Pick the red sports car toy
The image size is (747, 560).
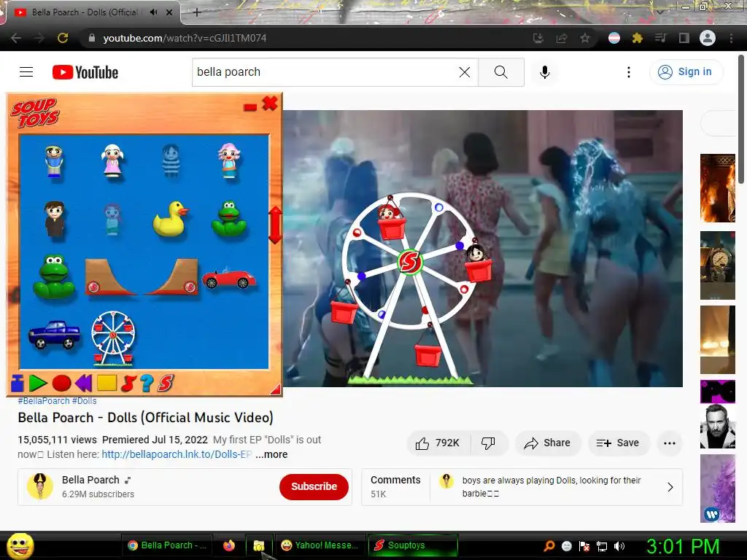click(228, 279)
